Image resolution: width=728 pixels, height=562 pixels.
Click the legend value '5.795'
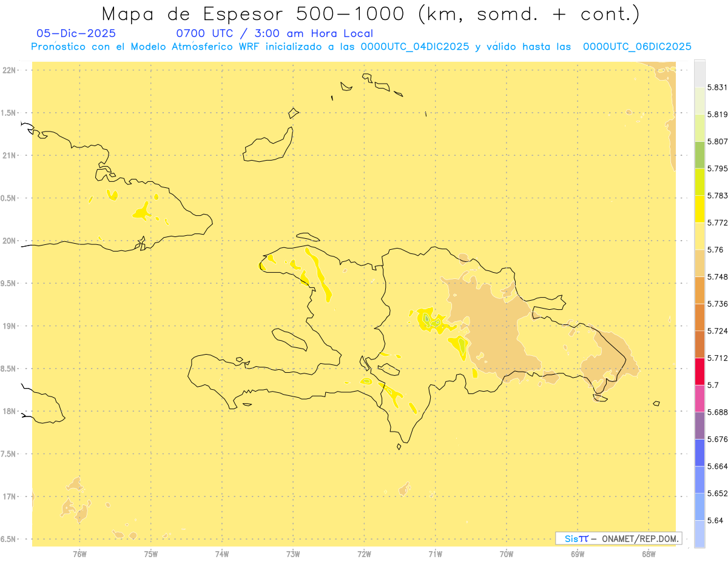coord(718,169)
